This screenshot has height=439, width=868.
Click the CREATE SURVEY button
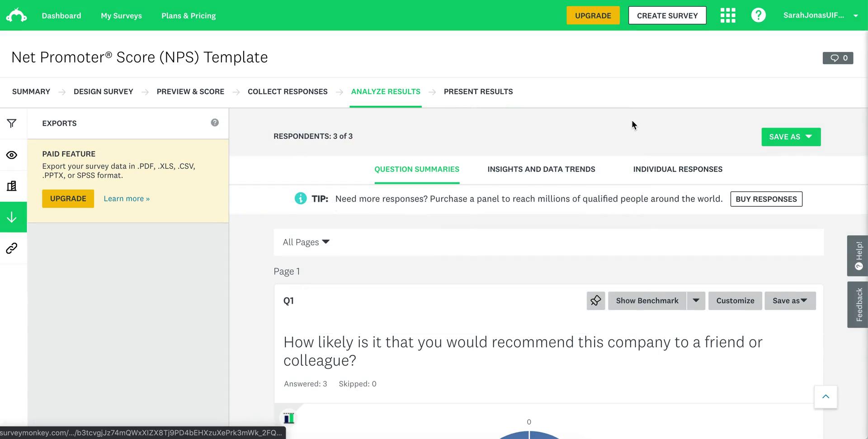click(667, 15)
